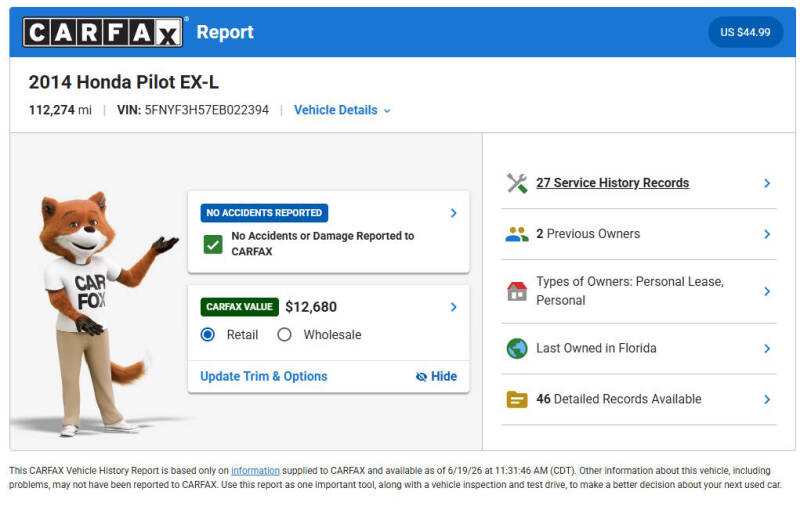
Task: Click the yellow detailed records folder icon
Action: pos(517,399)
